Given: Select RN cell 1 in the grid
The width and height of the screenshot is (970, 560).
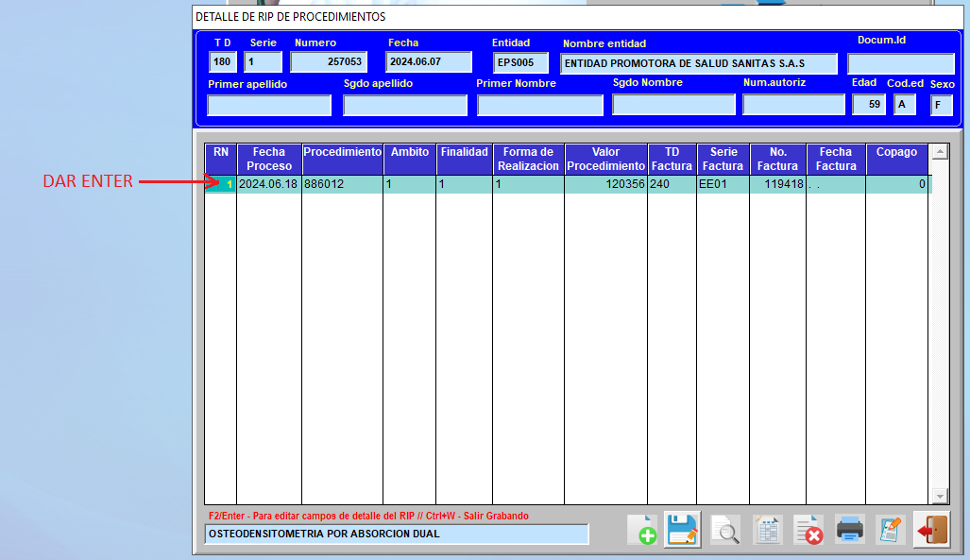Looking at the screenshot, I should click(221, 184).
